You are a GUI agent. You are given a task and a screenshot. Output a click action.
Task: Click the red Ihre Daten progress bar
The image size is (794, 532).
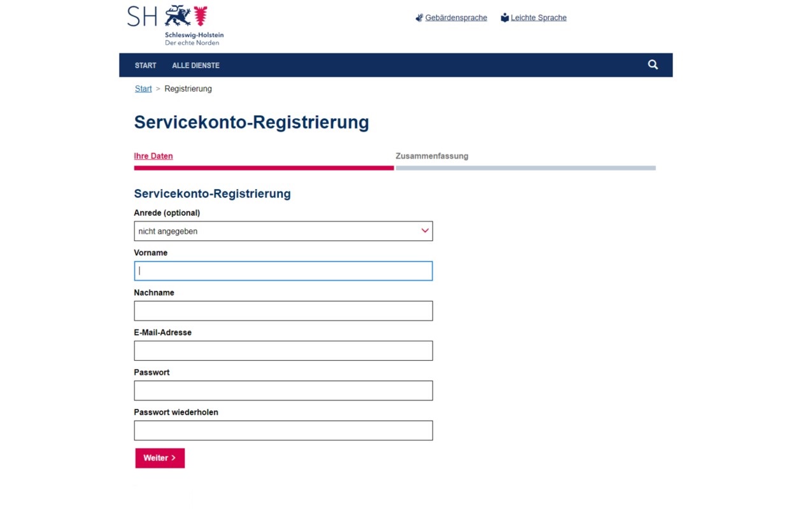coord(264,168)
